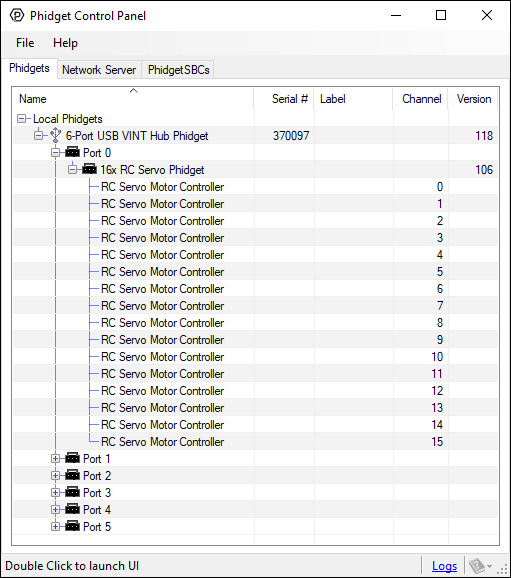Click the Phidget logo icon in title bar
This screenshot has height=578, width=511.
(17, 15)
